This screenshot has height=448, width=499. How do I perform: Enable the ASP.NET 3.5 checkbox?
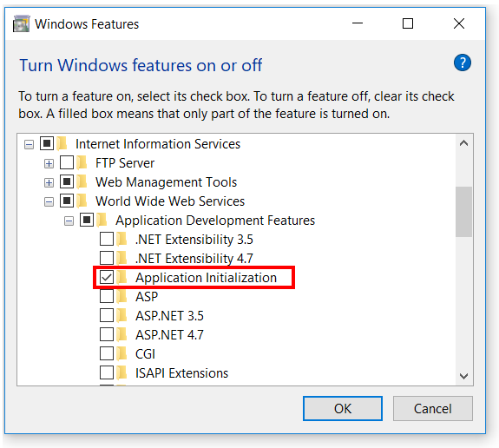pyautogui.click(x=107, y=315)
